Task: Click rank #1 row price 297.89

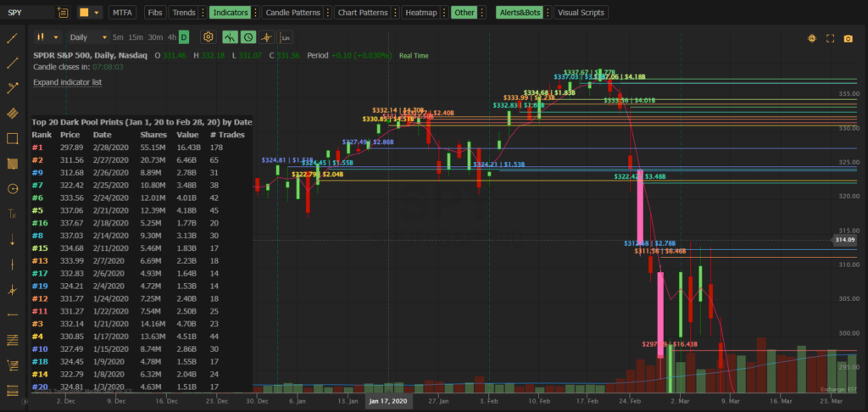Action: [x=71, y=148]
